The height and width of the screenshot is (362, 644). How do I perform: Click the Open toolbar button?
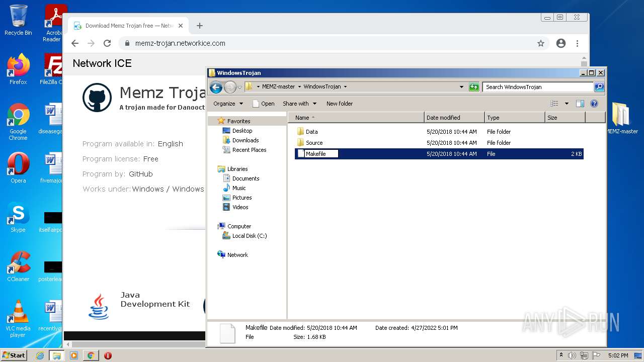coord(263,104)
